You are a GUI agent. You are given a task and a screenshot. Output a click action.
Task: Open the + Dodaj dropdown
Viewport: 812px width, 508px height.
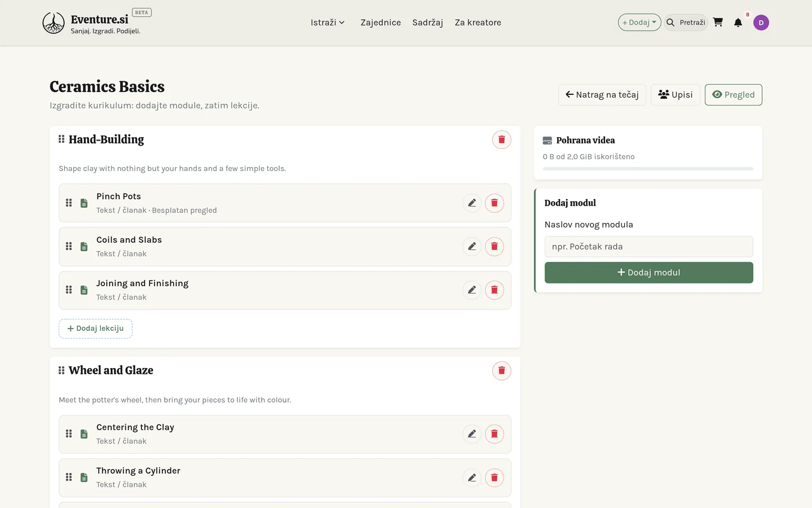point(639,23)
